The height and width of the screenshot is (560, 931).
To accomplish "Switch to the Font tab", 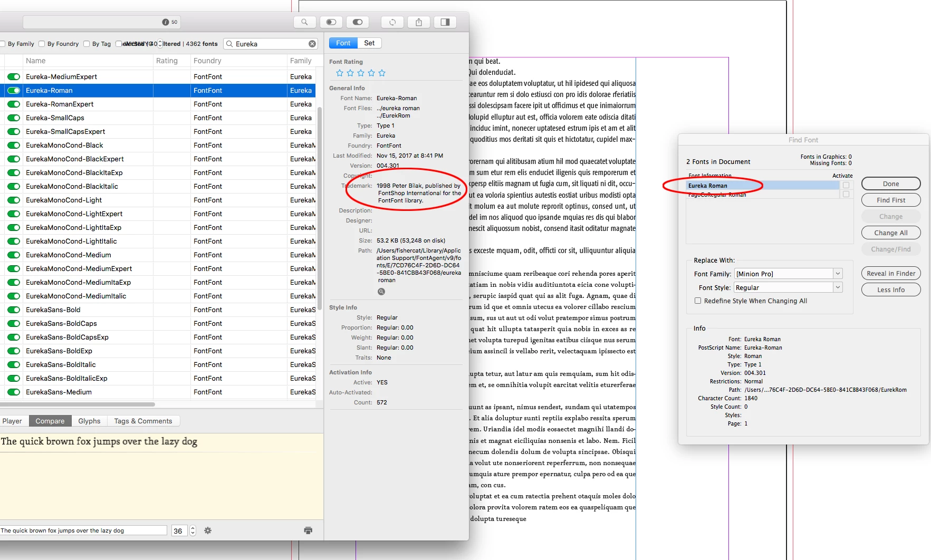I will point(343,43).
